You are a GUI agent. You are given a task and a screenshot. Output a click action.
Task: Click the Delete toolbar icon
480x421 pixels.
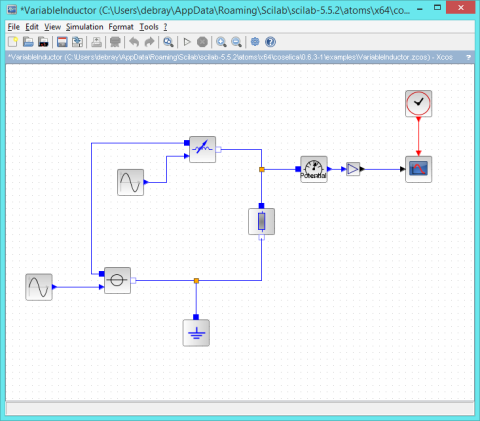point(115,42)
